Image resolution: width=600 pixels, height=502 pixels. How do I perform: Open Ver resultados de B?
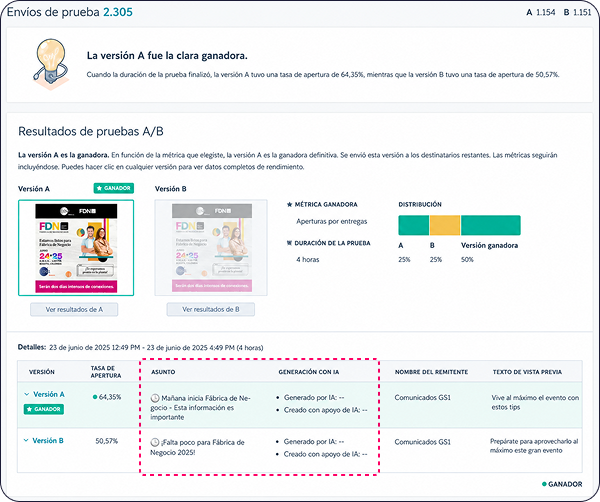[x=211, y=310]
